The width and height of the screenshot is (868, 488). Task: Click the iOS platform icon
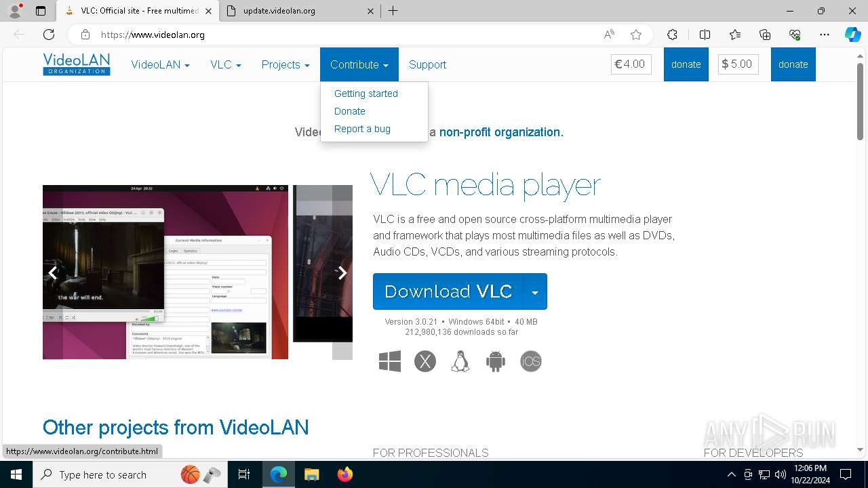point(531,361)
